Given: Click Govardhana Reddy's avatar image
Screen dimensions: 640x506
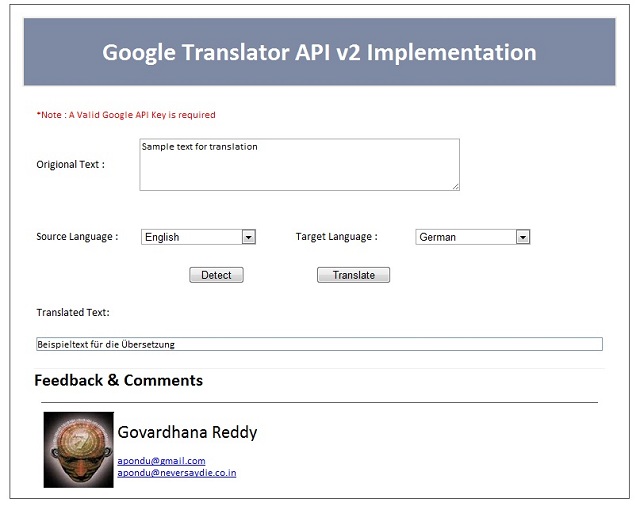Looking at the screenshot, I should tap(79, 450).
